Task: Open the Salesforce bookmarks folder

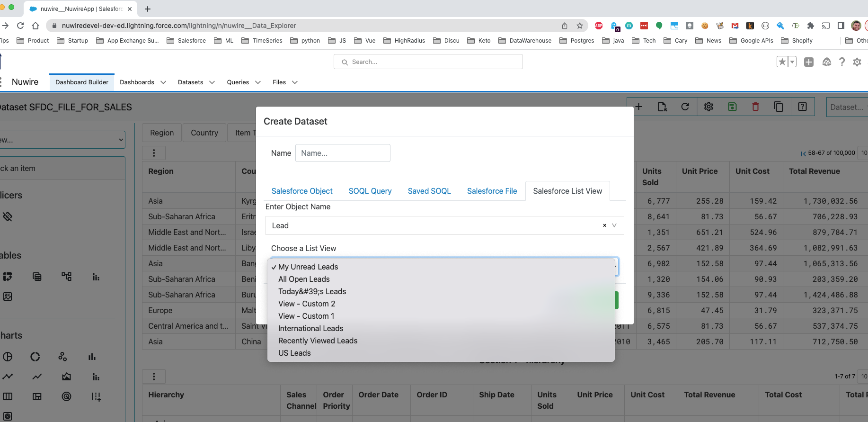Action: [x=186, y=41]
